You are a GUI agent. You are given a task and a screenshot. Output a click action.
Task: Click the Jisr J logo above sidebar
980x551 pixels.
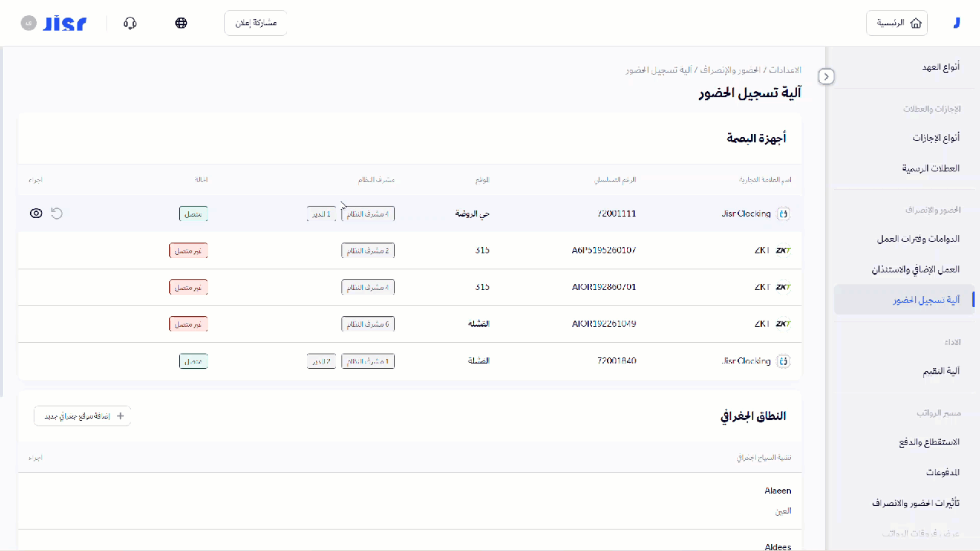coord(956,23)
